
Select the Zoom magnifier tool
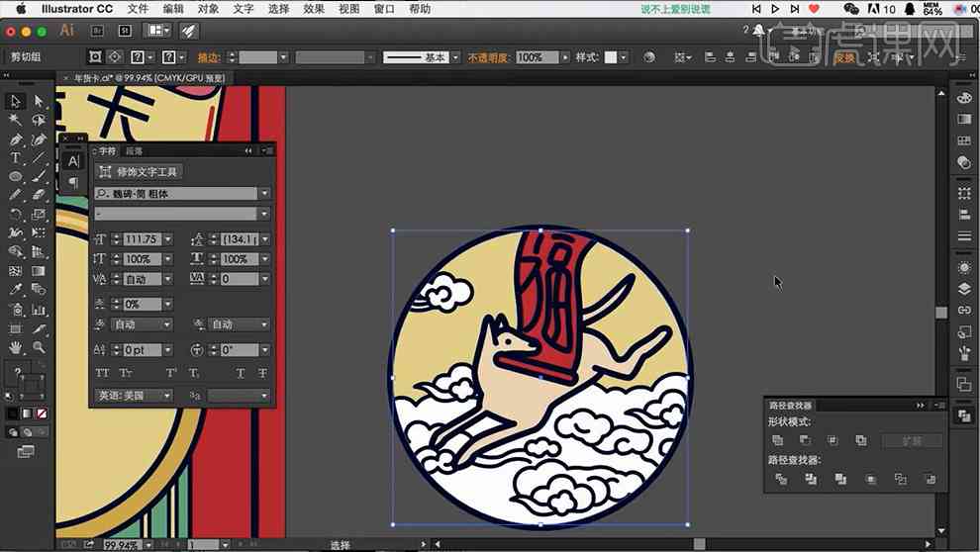click(39, 347)
